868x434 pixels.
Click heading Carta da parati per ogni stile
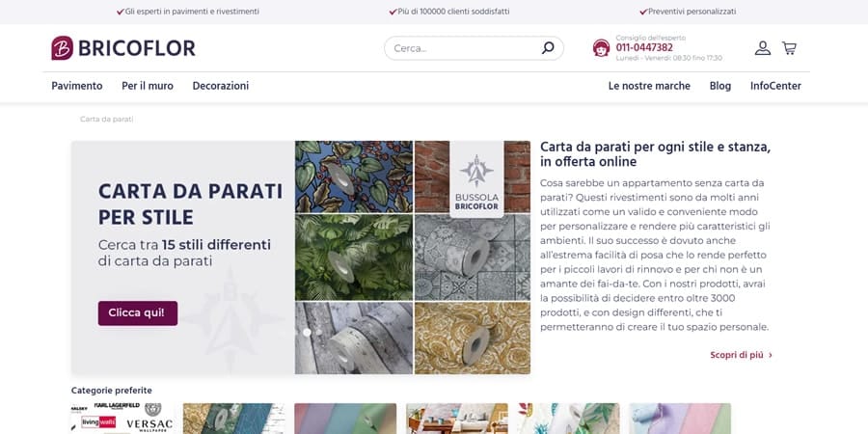[655, 154]
